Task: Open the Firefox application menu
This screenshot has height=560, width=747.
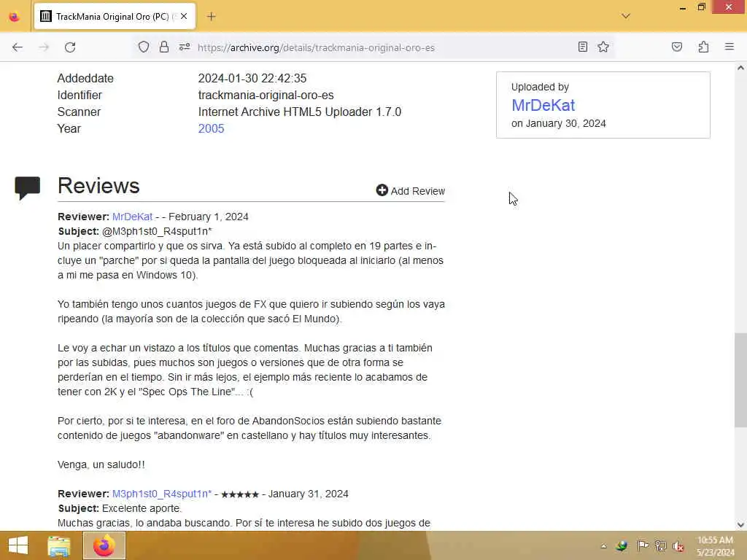Action: coord(729,47)
